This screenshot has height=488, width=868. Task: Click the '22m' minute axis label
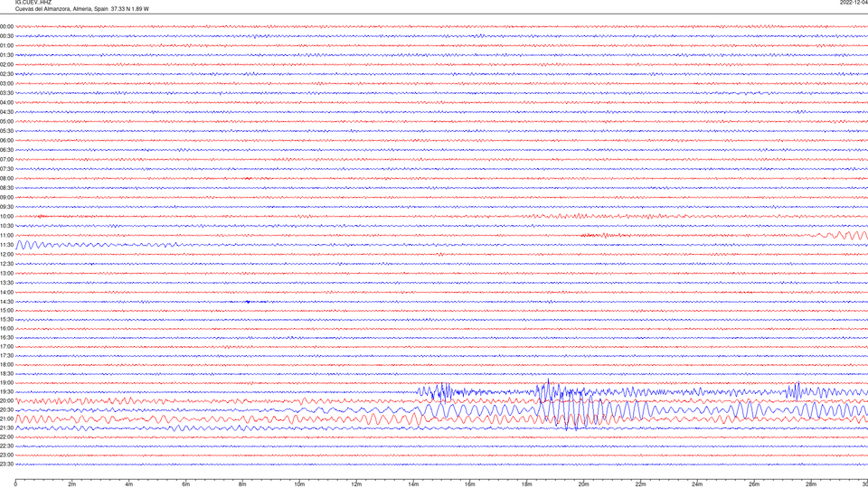click(640, 484)
